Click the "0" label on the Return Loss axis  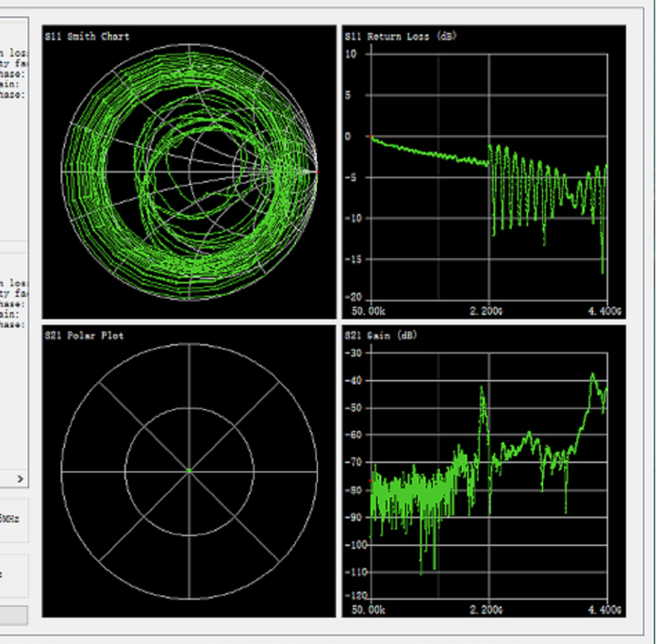click(348, 137)
